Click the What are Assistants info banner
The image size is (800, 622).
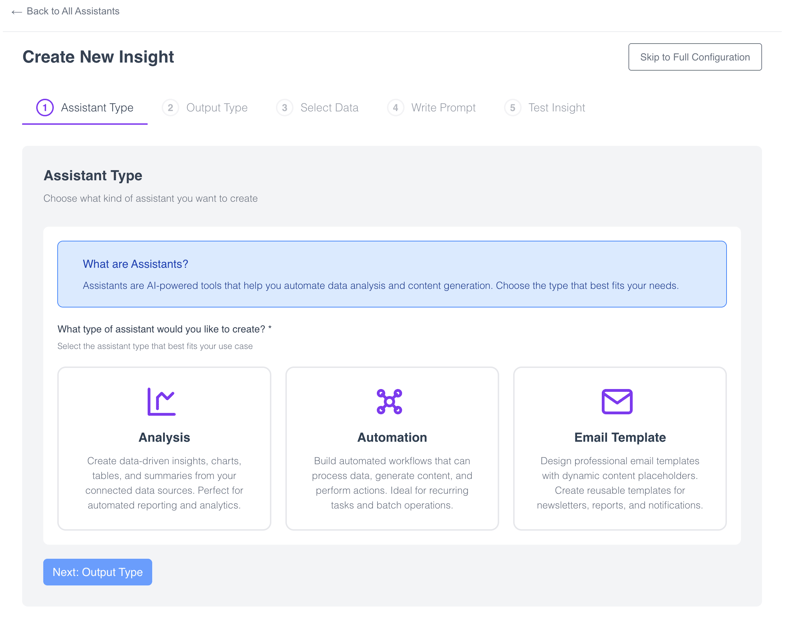392,274
